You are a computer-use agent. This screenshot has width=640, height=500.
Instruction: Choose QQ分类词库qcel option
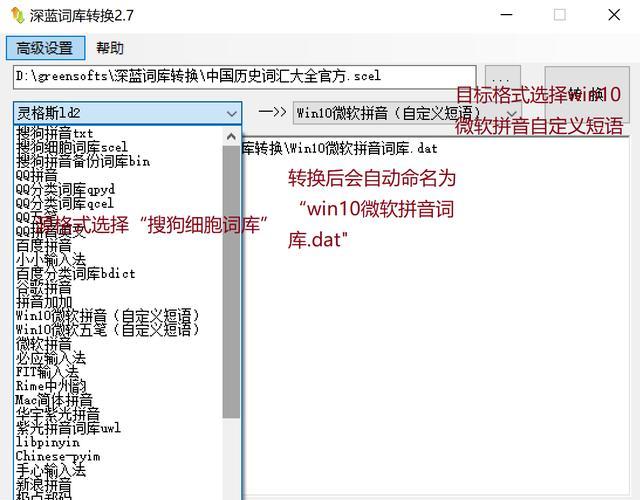click(x=64, y=203)
